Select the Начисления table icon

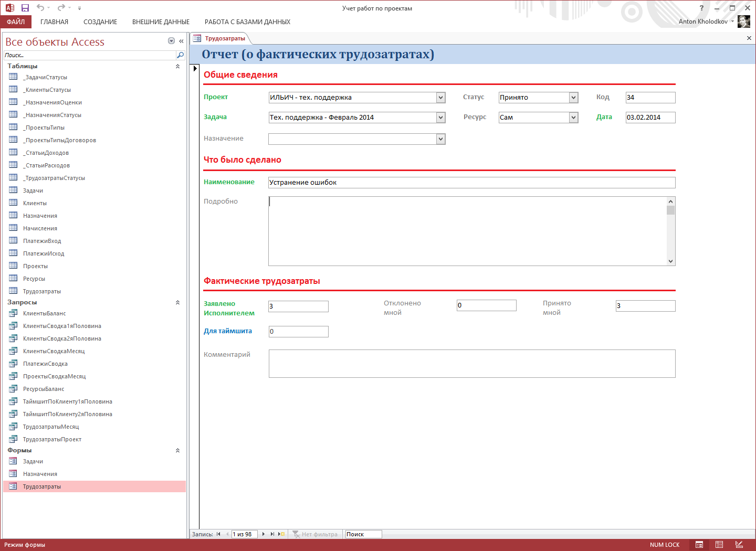pyautogui.click(x=13, y=228)
